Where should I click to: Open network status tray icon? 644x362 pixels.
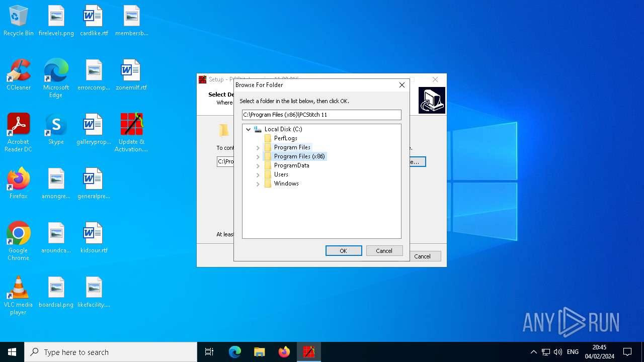[x=546, y=352]
